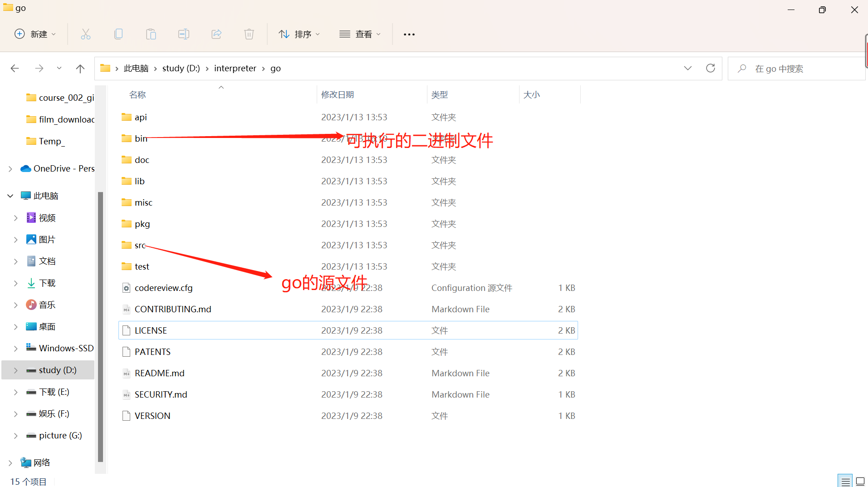This screenshot has width=868, height=487.
Task: Click study (D:) in the breadcrumb
Action: click(x=181, y=68)
